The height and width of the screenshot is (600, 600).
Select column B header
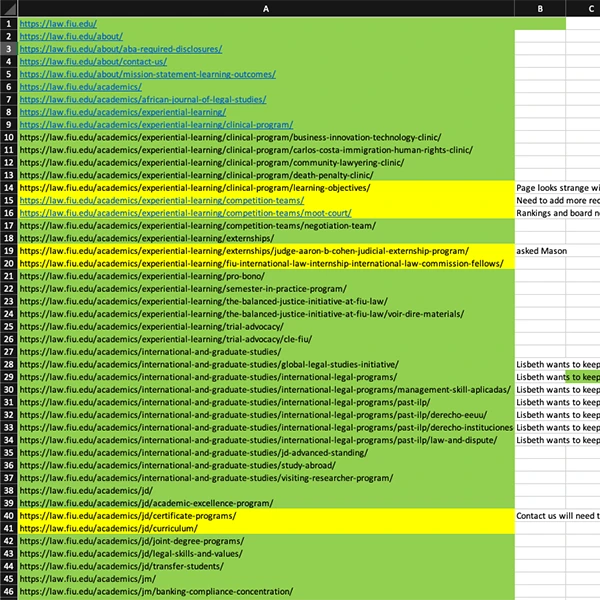540,8
